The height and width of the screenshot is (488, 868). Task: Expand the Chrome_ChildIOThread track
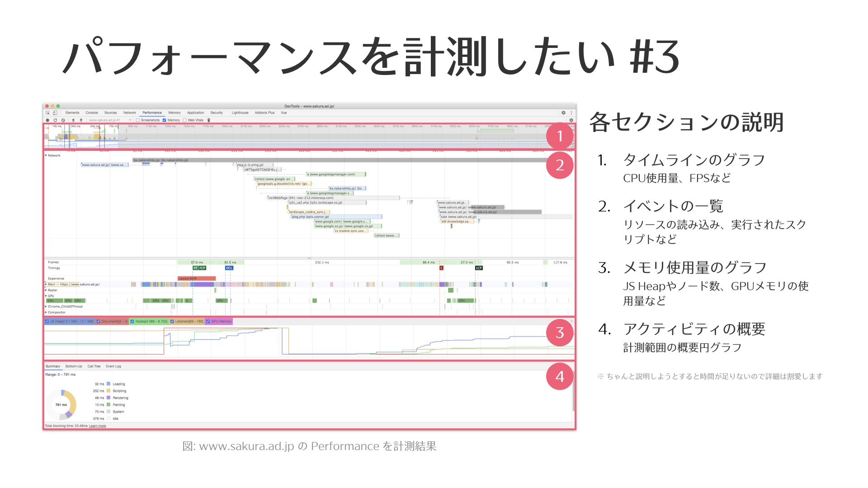click(46, 306)
